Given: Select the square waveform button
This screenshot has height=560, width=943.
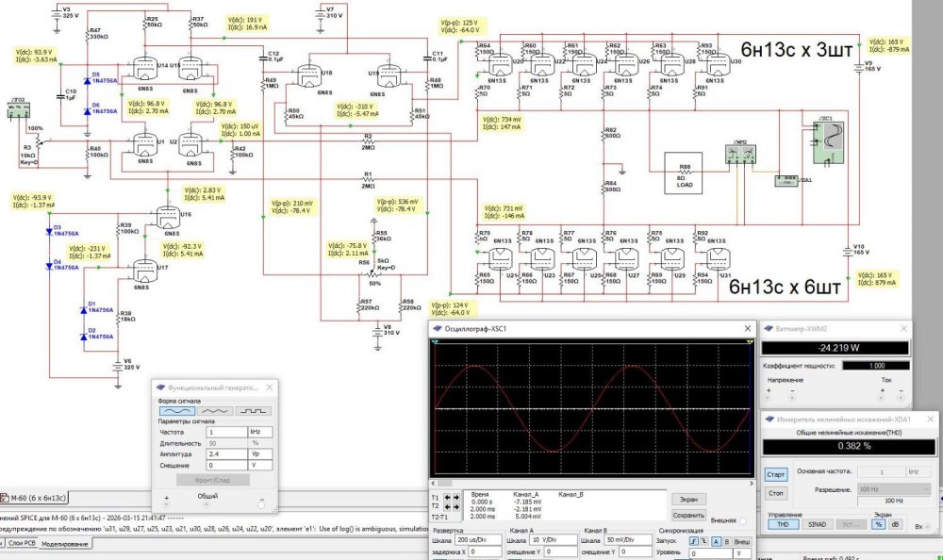Looking at the screenshot, I should point(253,411).
